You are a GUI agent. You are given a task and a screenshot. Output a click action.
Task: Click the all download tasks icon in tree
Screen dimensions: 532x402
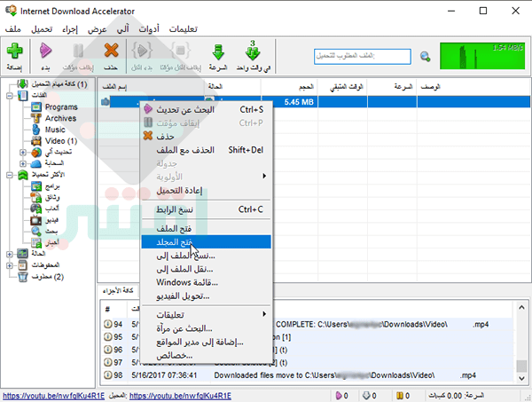tap(22, 84)
